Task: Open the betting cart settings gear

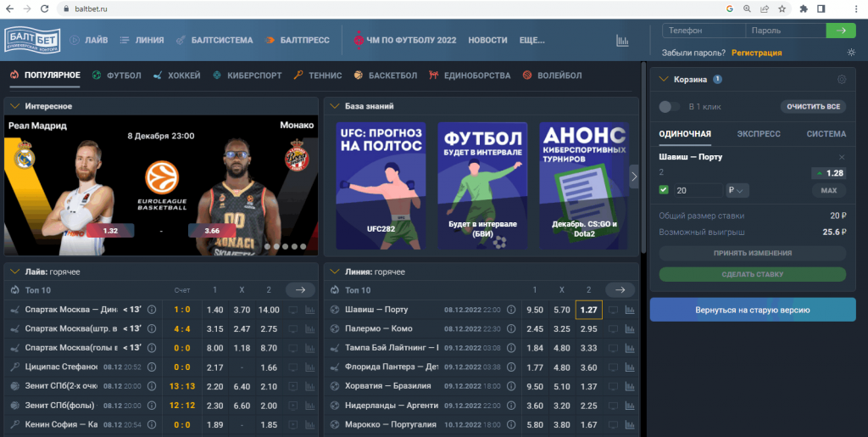Action: point(841,80)
